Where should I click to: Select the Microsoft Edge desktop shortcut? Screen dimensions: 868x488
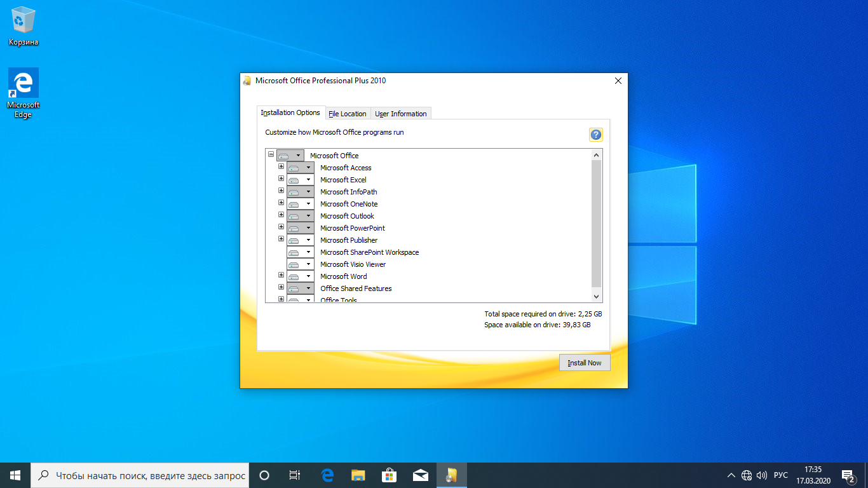24,93
